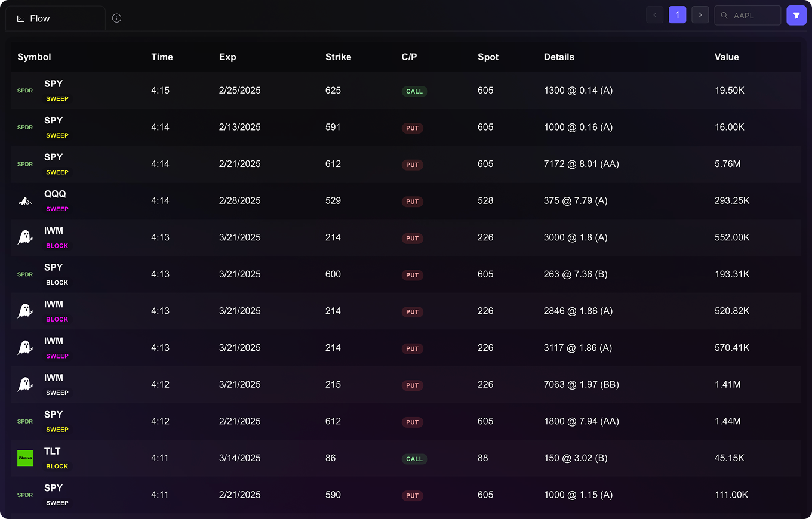
Task: Click the CALL badge on the TLT row
Action: (414, 459)
